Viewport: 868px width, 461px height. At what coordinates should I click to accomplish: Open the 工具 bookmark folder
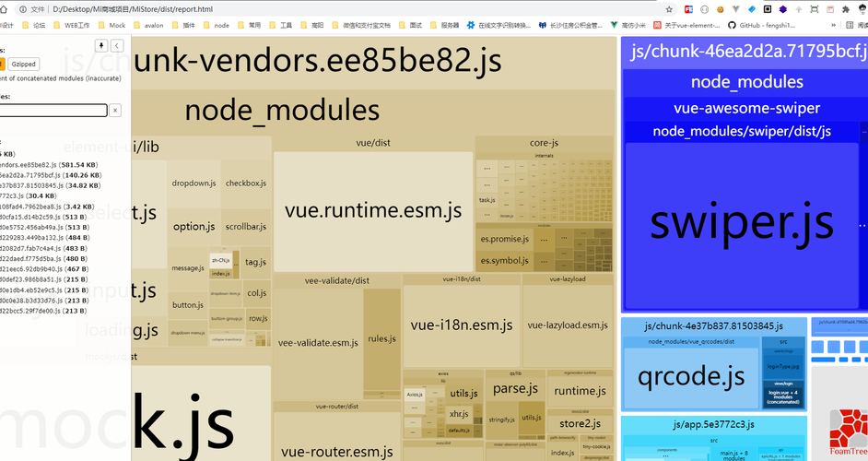point(281,25)
